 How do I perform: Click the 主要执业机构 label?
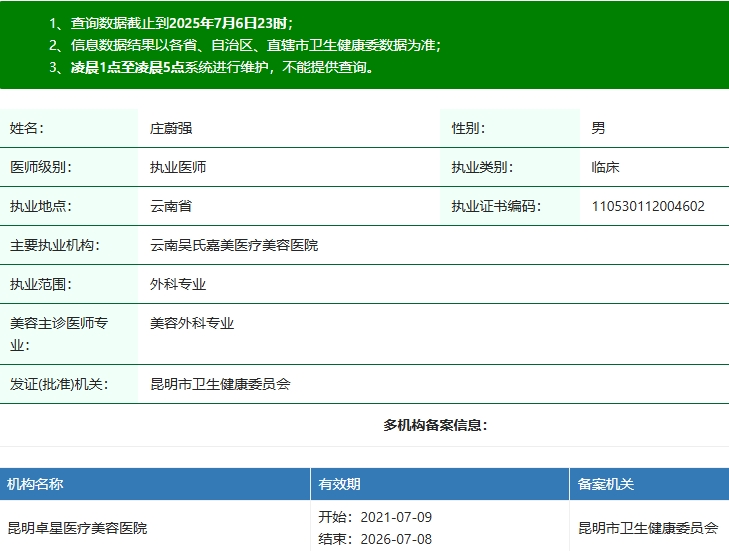(x=55, y=246)
